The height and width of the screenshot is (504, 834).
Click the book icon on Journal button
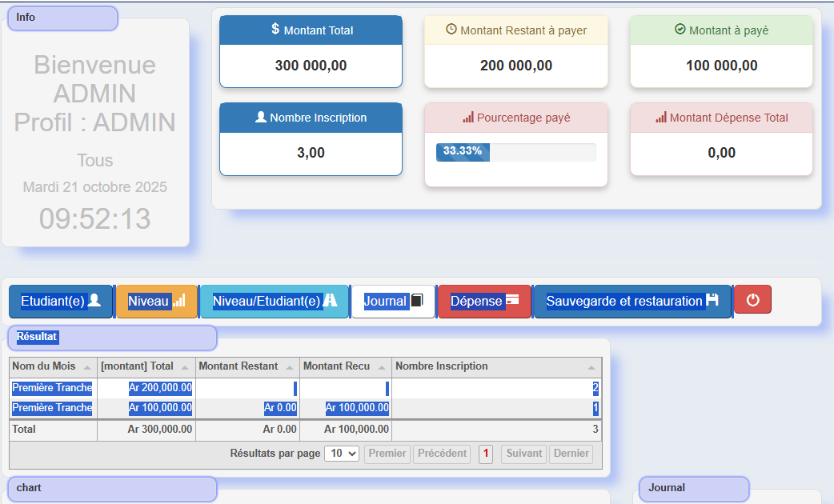(x=416, y=301)
